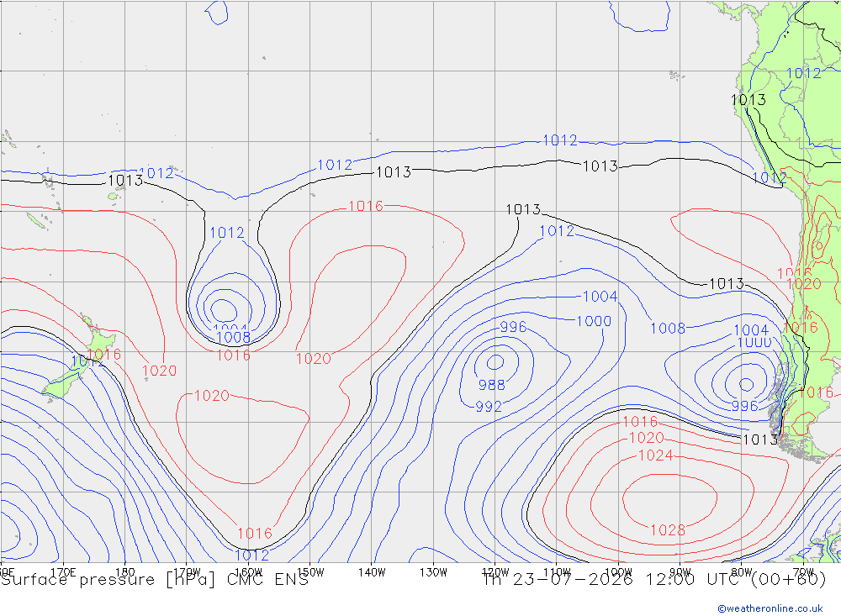Select the 1008 label left of the Chile low
The height and width of the screenshot is (616, 841).
click(668, 328)
